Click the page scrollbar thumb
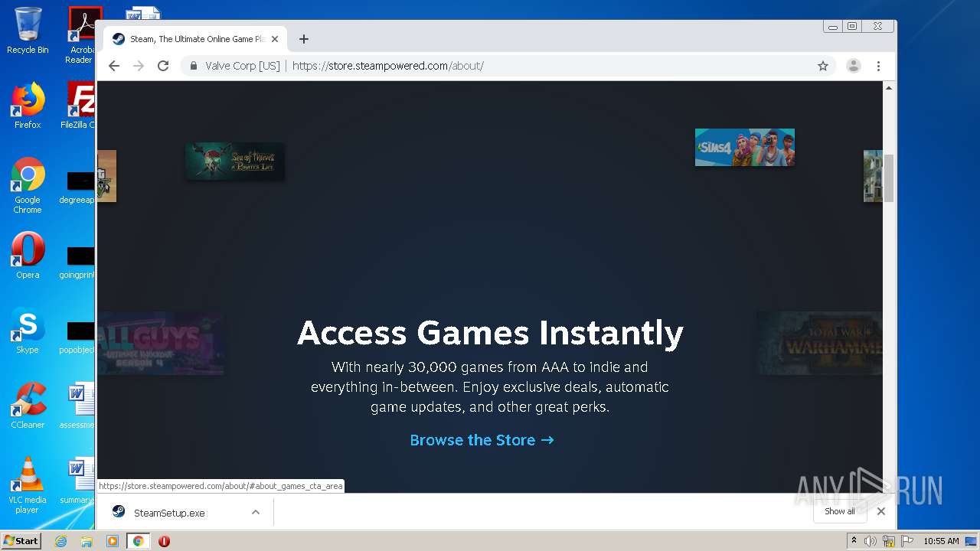980x551 pixels. point(889,178)
